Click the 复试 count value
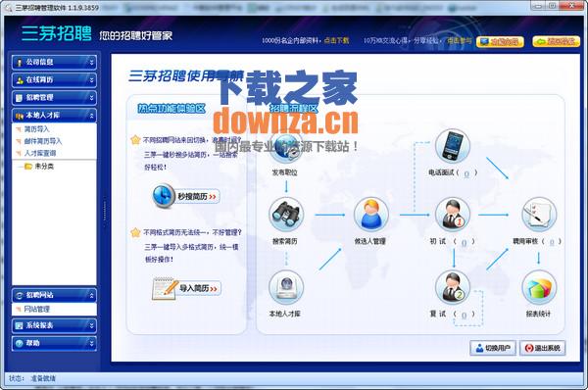This screenshot has width=588, height=390. point(464,315)
